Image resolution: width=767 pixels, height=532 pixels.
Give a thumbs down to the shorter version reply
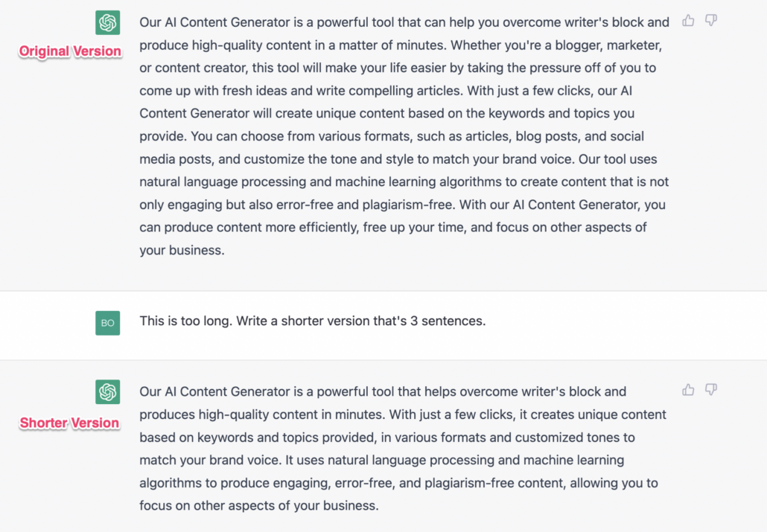point(710,391)
